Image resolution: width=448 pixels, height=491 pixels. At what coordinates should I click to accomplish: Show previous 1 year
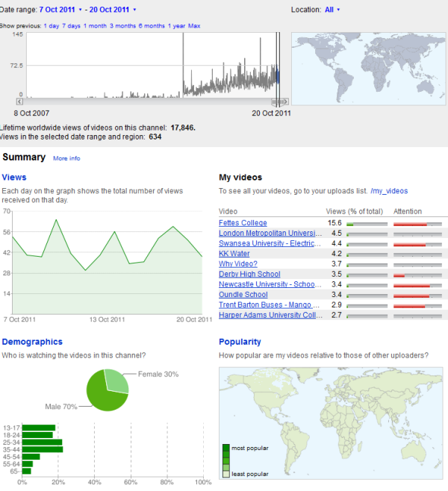coord(176,26)
